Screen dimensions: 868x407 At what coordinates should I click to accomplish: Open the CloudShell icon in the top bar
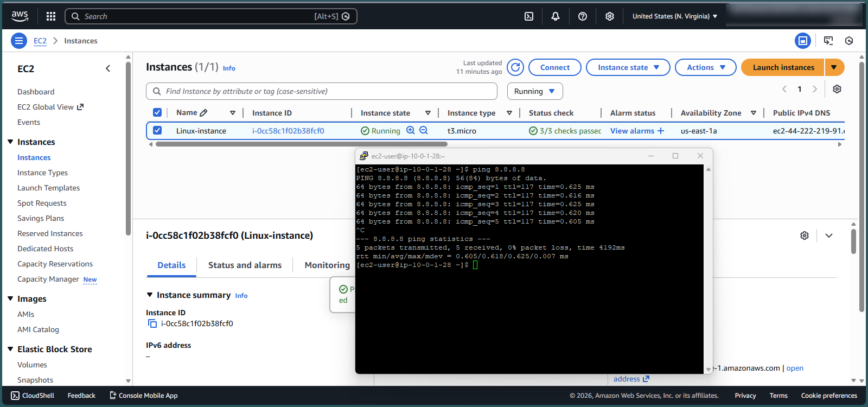tap(529, 16)
